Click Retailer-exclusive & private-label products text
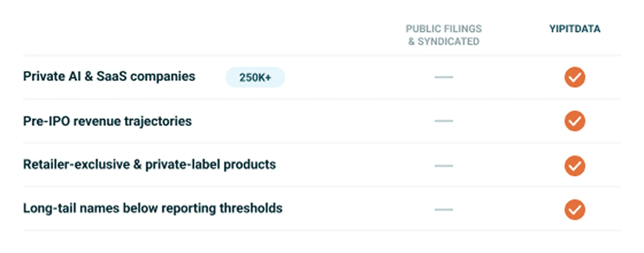The image size is (644, 253). pyautogui.click(x=149, y=165)
